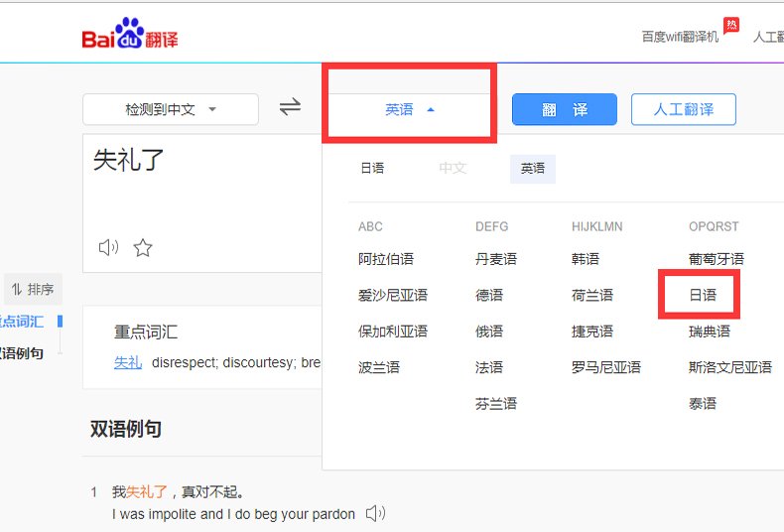Choose the highlighted 英语 recent language

click(x=533, y=169)
